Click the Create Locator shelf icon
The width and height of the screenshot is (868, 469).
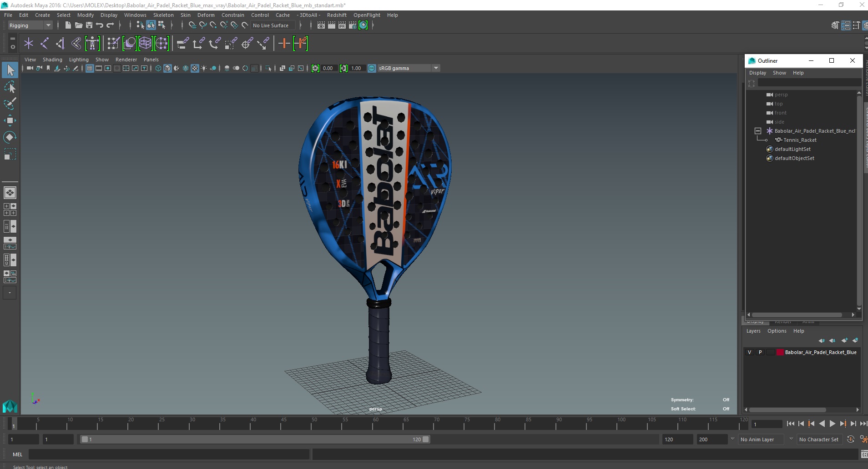click(x=29, y=44)
